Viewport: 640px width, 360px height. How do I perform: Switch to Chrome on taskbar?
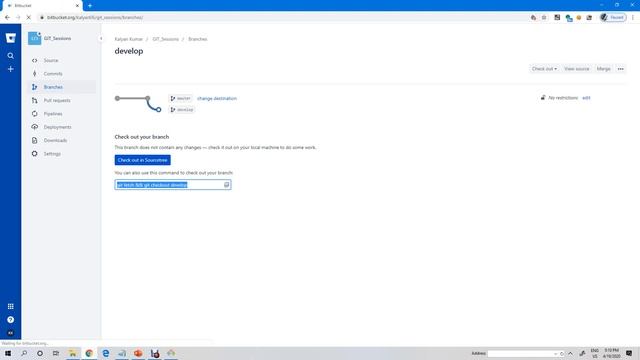[x=89, y=353]
